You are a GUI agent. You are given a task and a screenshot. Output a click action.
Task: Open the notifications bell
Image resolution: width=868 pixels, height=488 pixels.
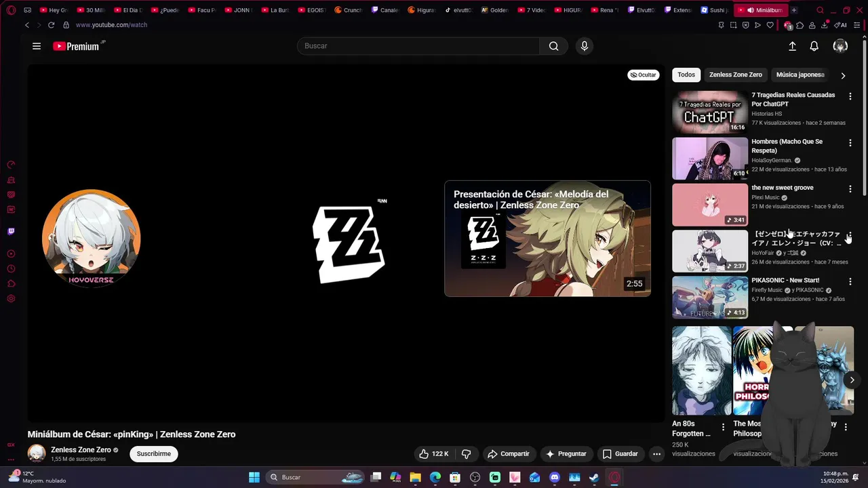(814, 46)
